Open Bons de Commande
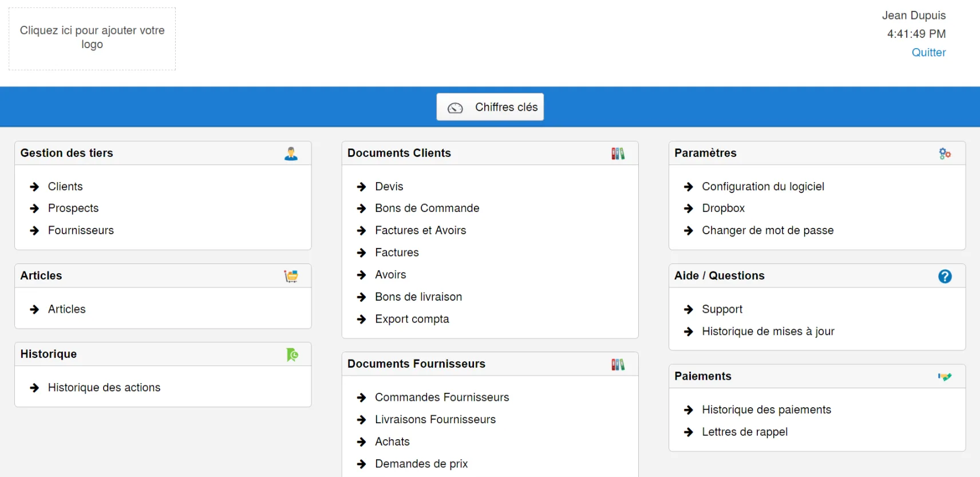The width and height of the screenshot is (980, 477). coord(427,208)
